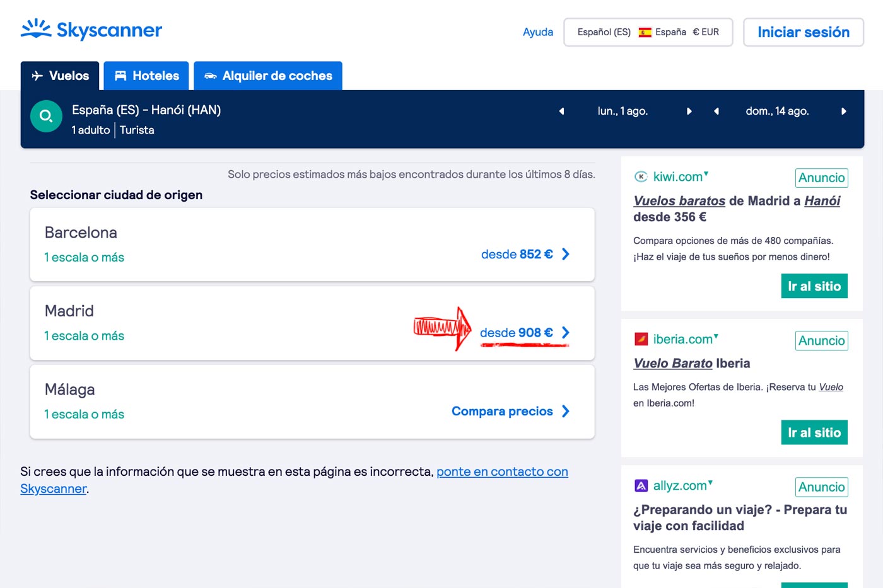Expand the Málaga row chevron
883x588 pixels.
coord(566,411)
